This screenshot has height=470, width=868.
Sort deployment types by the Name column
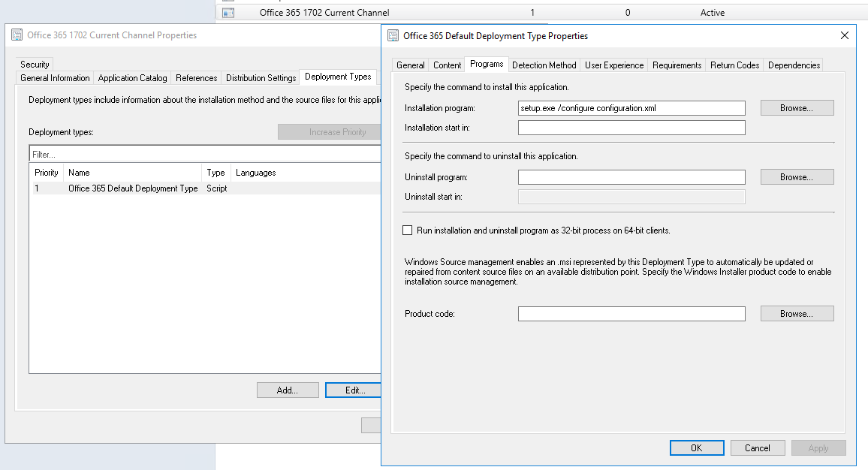(x=132, y=173)
